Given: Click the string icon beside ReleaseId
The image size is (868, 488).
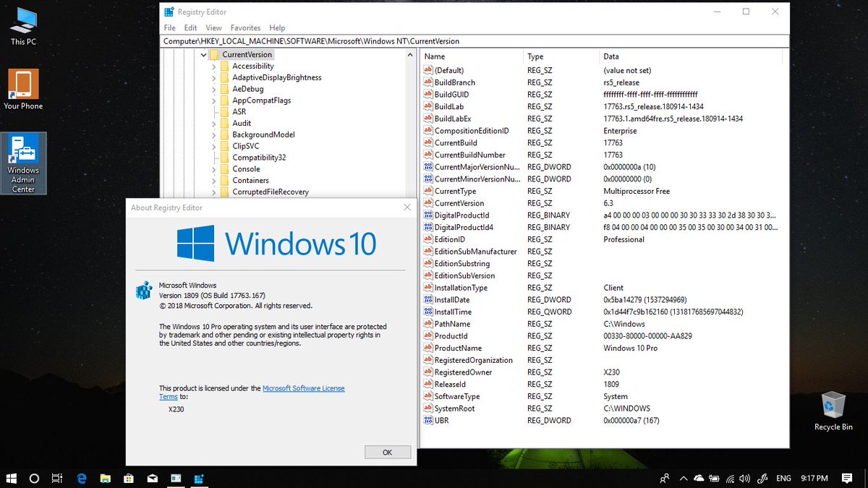Looking at the screenshot, I should tap(427, 384).
